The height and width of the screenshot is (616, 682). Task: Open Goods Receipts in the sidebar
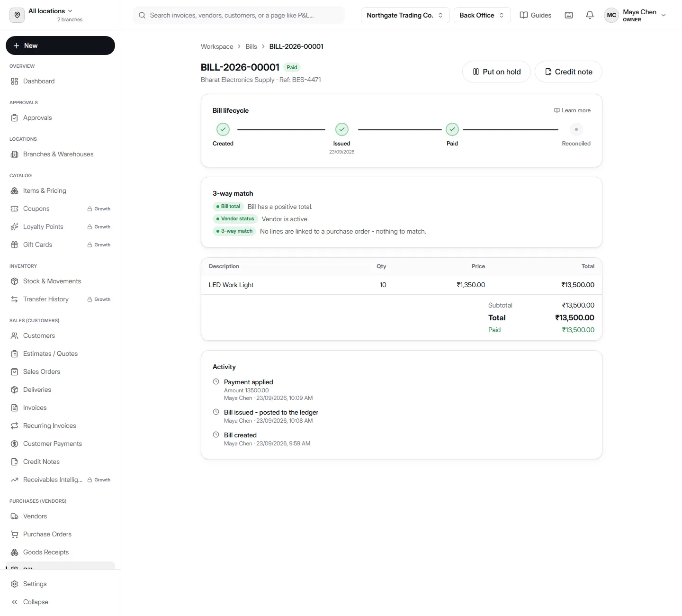[x=61, y=552]
